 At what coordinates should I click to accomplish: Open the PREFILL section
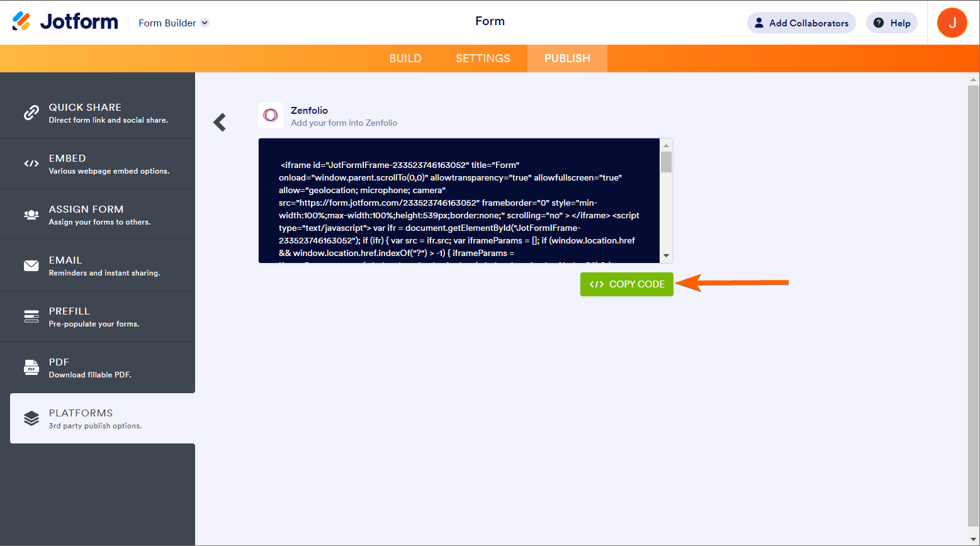(x=98, y=316)
